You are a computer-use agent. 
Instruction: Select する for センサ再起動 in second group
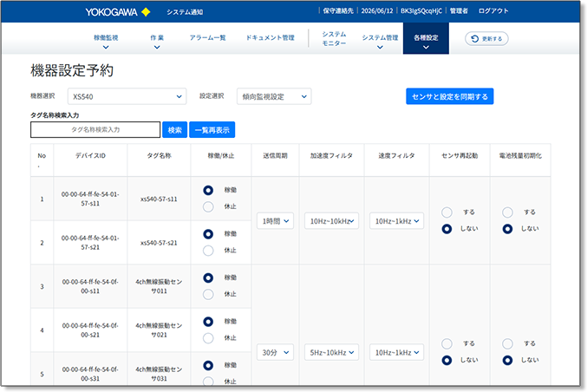[447, 343]
